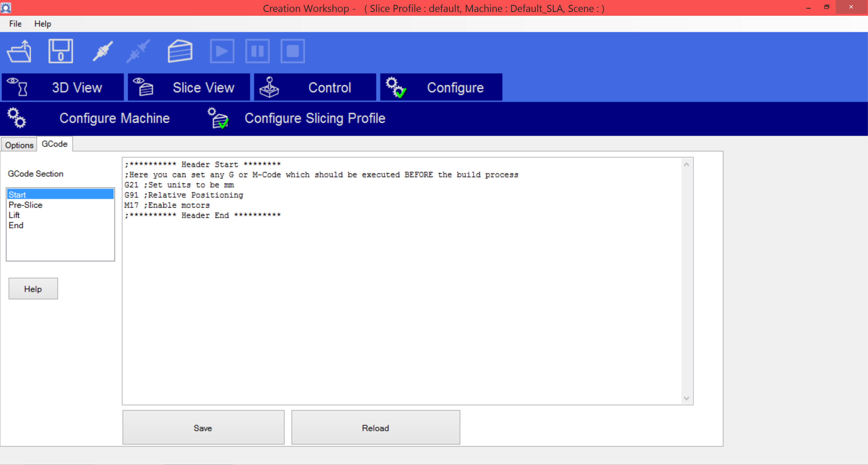Click the Creation Workshop app icon in title bar
This screenshot has height=465, width=868.
point(6,7)
